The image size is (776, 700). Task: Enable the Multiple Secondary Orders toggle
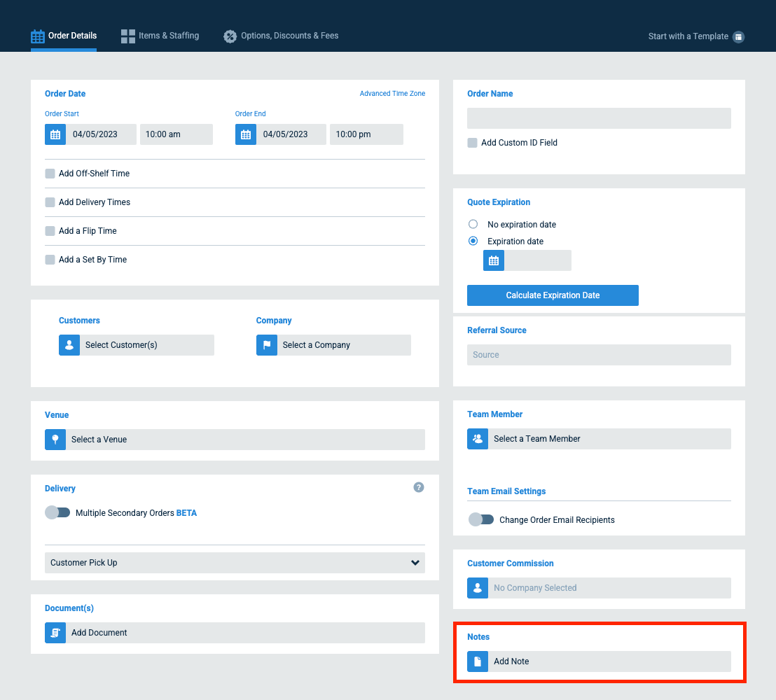(x=57, y=512)
